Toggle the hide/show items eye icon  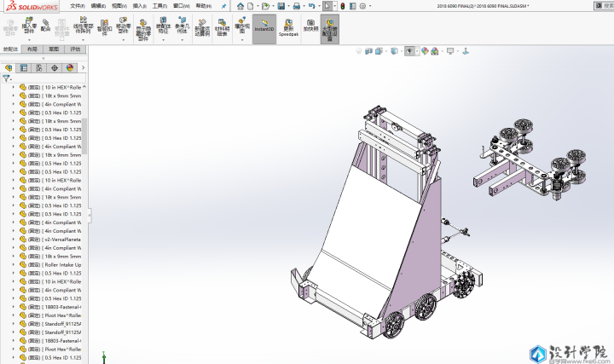[x=410, y=51]
